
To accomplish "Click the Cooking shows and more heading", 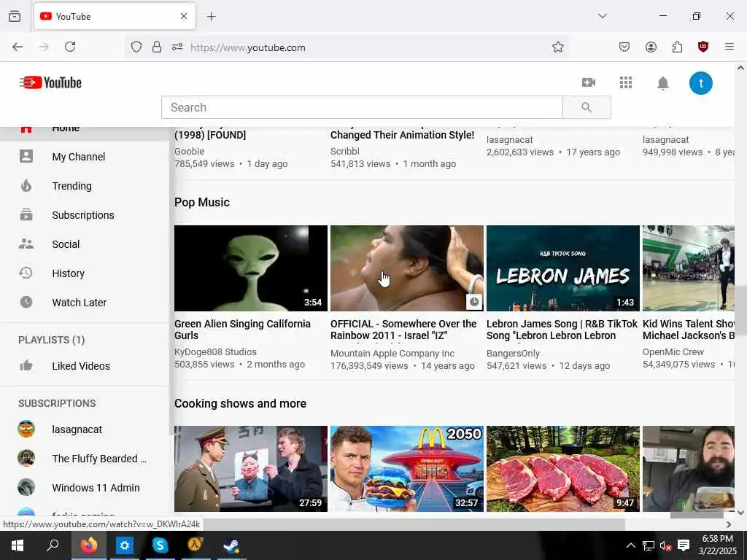I will point(240,403).
